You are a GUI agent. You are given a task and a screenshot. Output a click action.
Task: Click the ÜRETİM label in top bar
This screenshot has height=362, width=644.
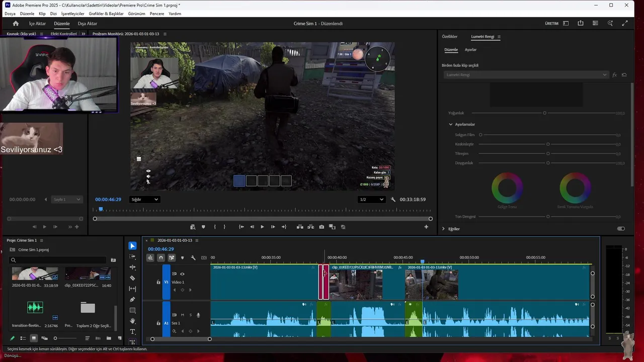pyautogui.click(x=551, y=24)
